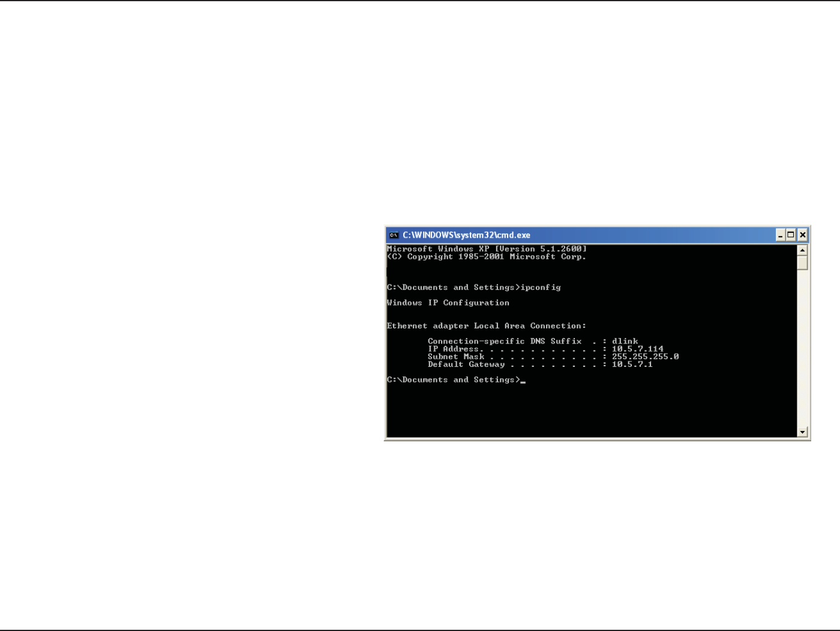Maximize the cmd.exe window
Viewport: 840px width, 631px height.
[791, 235]
